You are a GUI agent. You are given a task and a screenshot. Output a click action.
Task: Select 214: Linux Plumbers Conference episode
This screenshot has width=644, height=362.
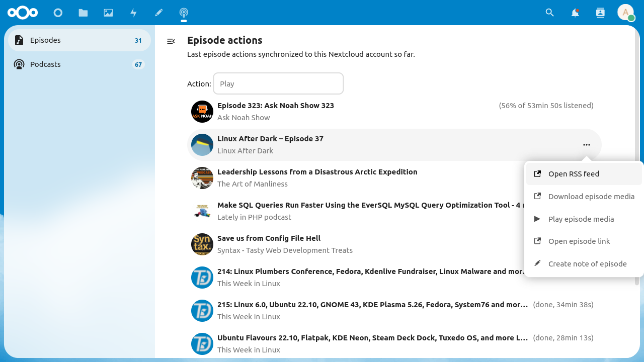[x=370, y=271]
